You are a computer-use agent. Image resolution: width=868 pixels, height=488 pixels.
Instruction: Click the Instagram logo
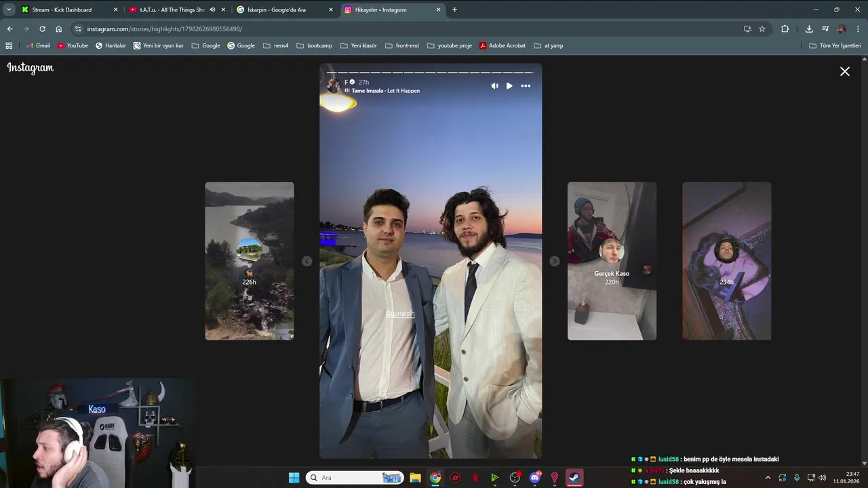31,68
